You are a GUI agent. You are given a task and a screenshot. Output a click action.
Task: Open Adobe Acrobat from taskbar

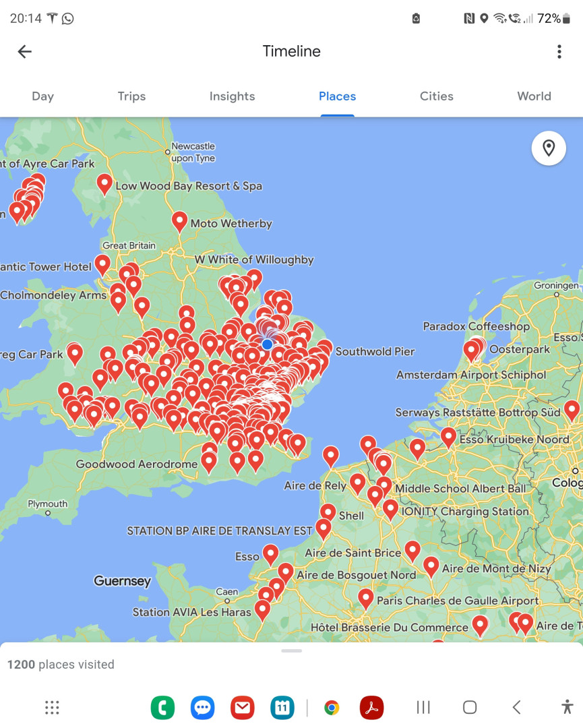pos(371,708)
